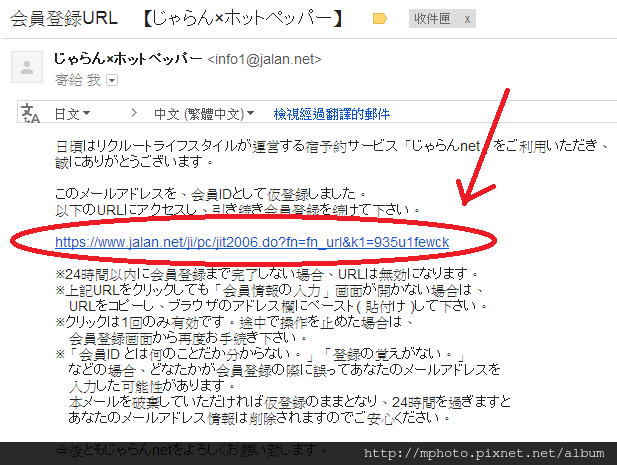Click the sender address info1@jalan.net
The width and height of the screenshot is (617, 465).
point(264,59)
